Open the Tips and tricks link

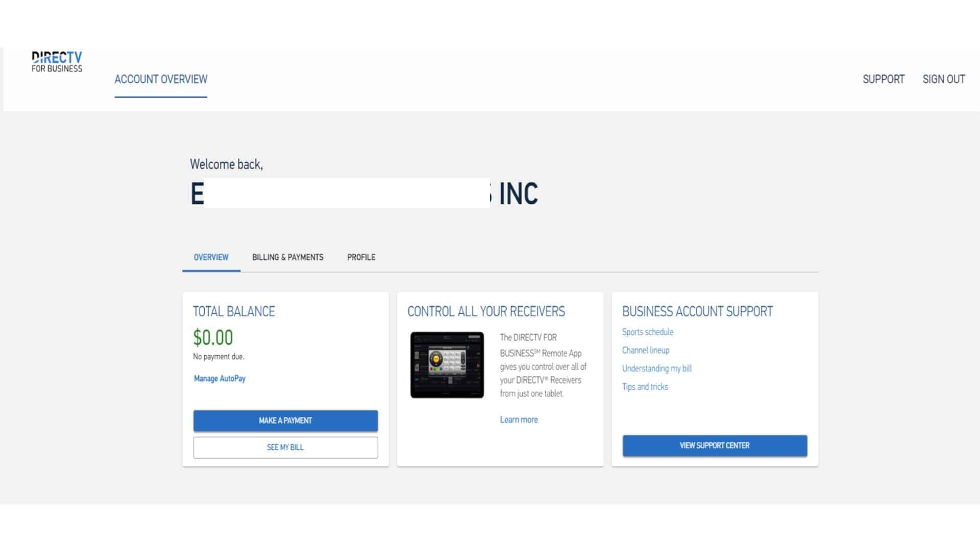click(645, 387)
